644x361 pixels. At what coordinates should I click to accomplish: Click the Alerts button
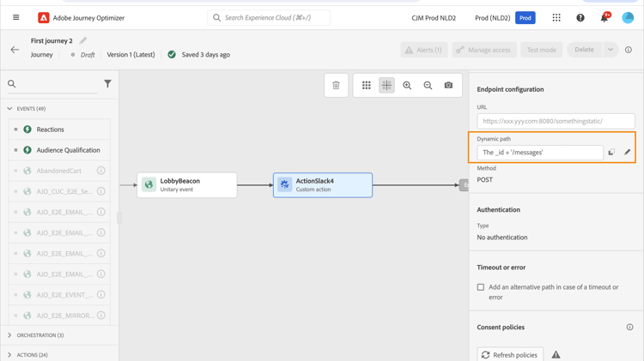[423, 50]
